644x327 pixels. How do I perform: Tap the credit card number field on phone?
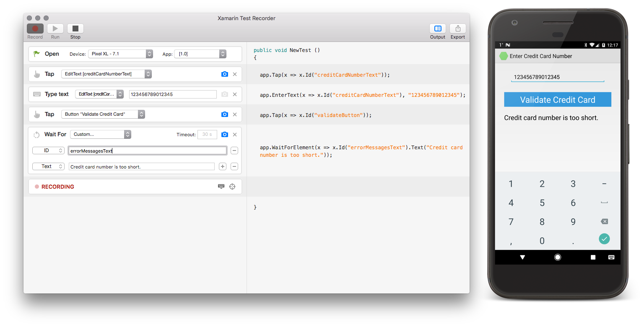(558, 77)
